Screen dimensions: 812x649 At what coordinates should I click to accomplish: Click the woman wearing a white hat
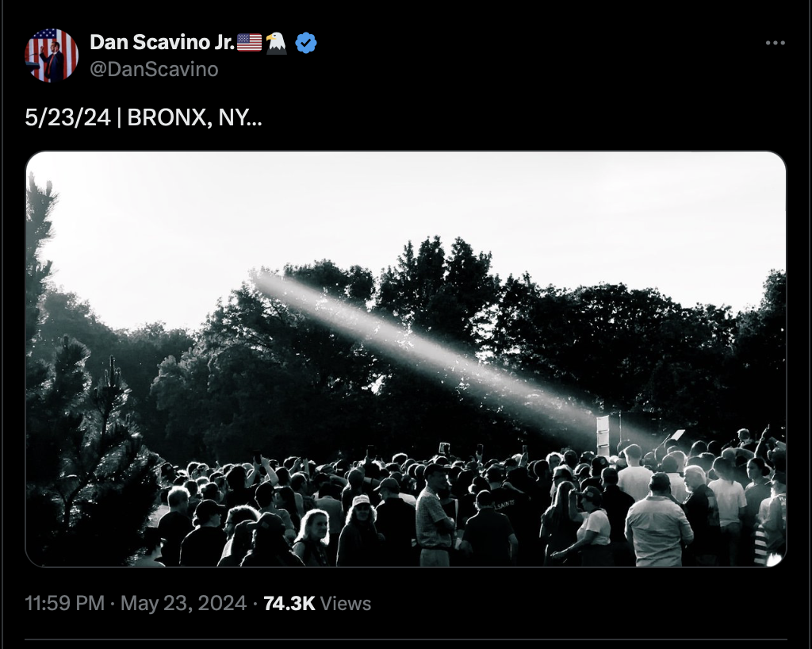[359, 531]
